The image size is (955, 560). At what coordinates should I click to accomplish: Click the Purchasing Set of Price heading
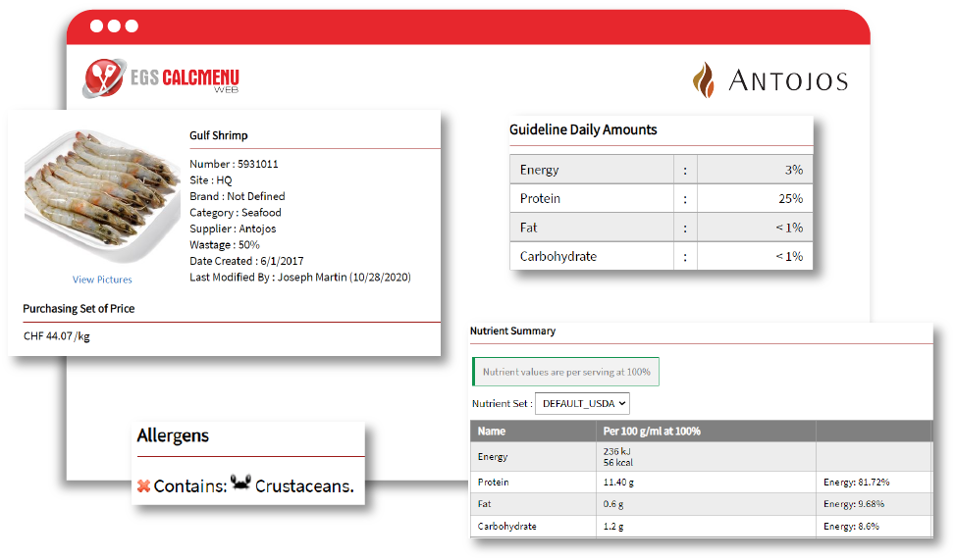click(79, 309)
